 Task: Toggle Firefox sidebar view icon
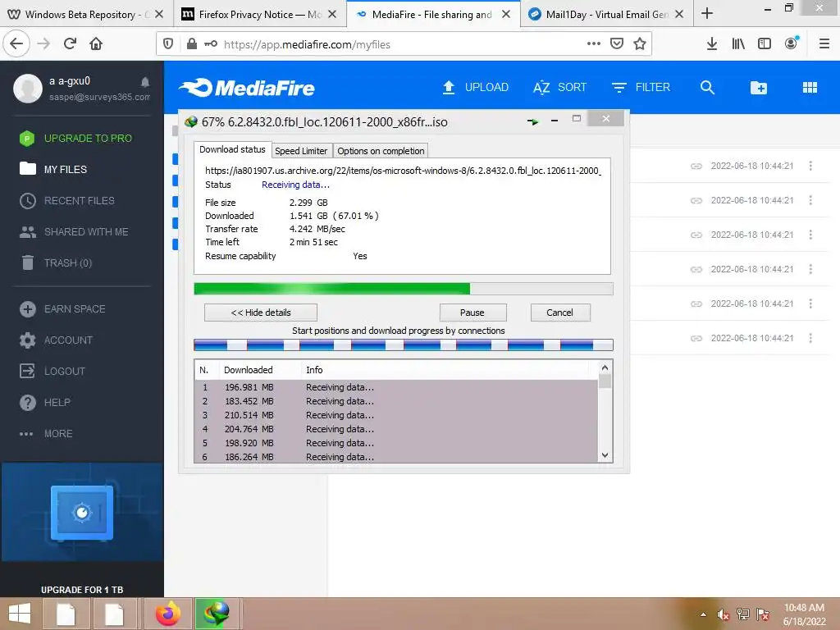(x=765, y=44)
